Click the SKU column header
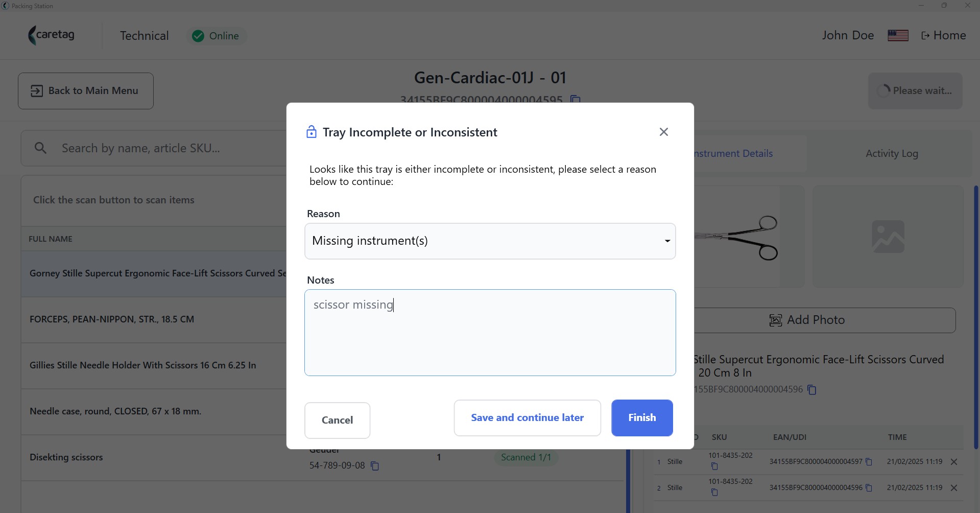This screenshot has width=980, height=513. [x=719, y=437]
